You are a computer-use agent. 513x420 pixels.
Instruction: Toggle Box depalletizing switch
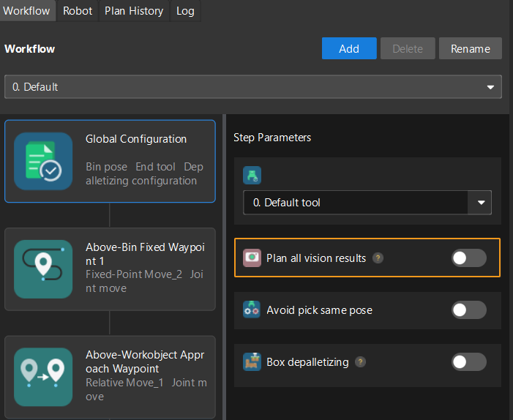click(x=468, y=361)
